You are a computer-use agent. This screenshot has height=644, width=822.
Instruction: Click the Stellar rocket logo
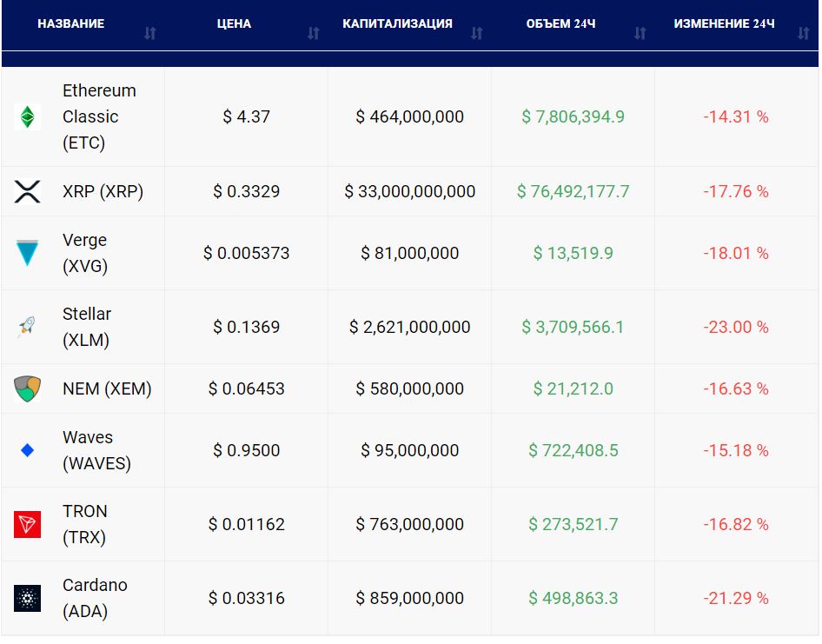[x=27, y=327]
